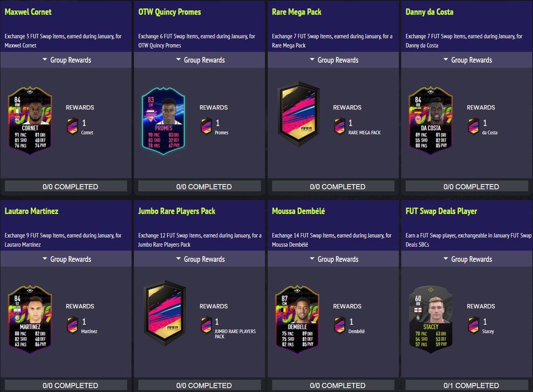Image resolution: width=533 pixels, height=392 pixels.
Task: Click the Jumbo Rare Players Pack reward icon
Action: point(206,325)
